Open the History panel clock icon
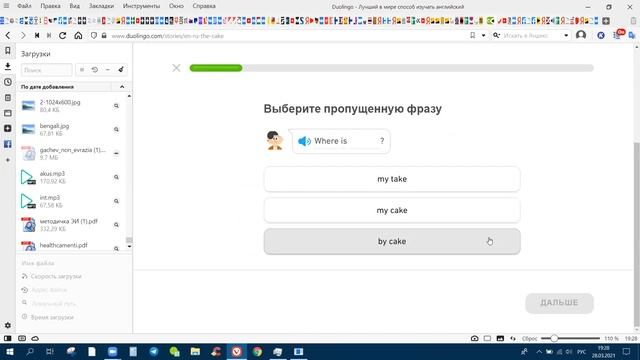The image size is (640, 360). (7, 82)
